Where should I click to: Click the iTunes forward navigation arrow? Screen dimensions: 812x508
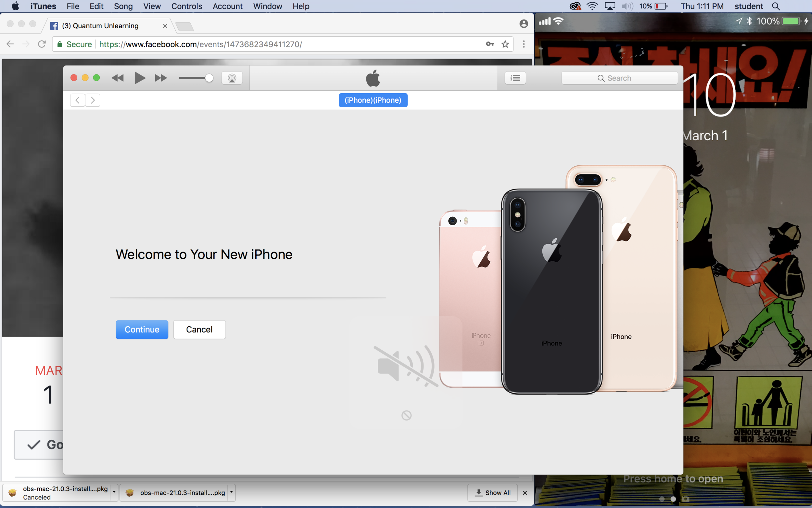coord(93,100)
